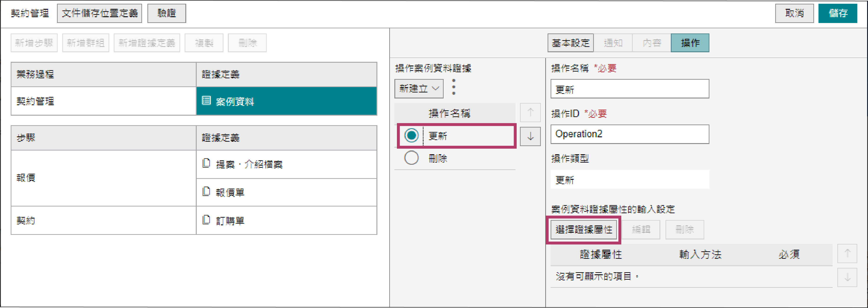The image size is (868, 308).
Task: Open the three-dot menu next to 新建立
Action: point(454,87)
